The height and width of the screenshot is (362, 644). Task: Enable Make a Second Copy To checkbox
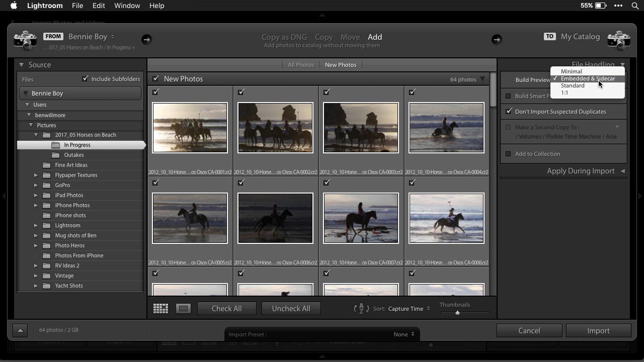(x=508, y=127)
